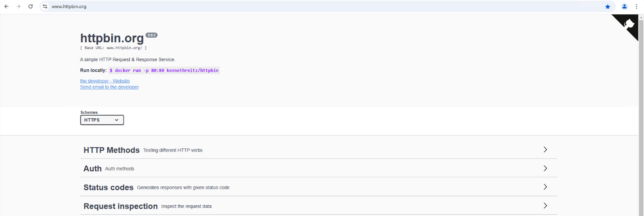Expand HTTP Methods section chevron
The height and width of the screenshot is (216, 644).
pyautogui.click(x=545, y=150)
